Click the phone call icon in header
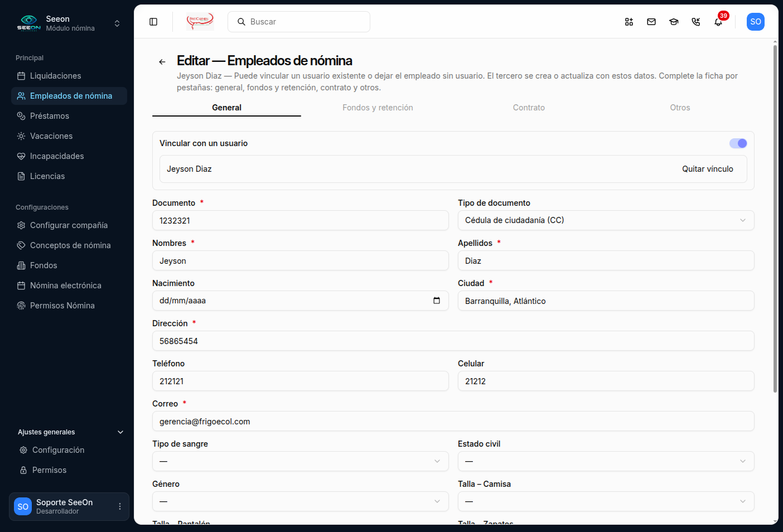The width and height of the screenshot is (783, 532). pyautogui.click(x=696, y=22)
